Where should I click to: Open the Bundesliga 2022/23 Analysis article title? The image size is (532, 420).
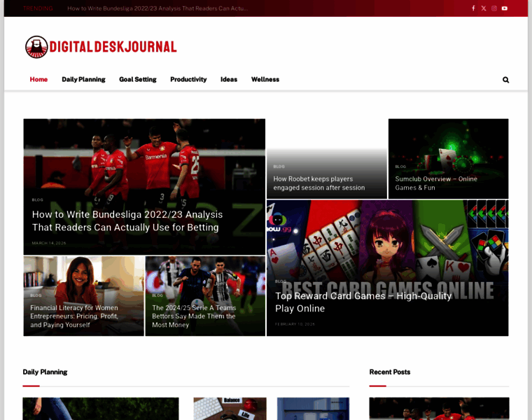(127, 220)
